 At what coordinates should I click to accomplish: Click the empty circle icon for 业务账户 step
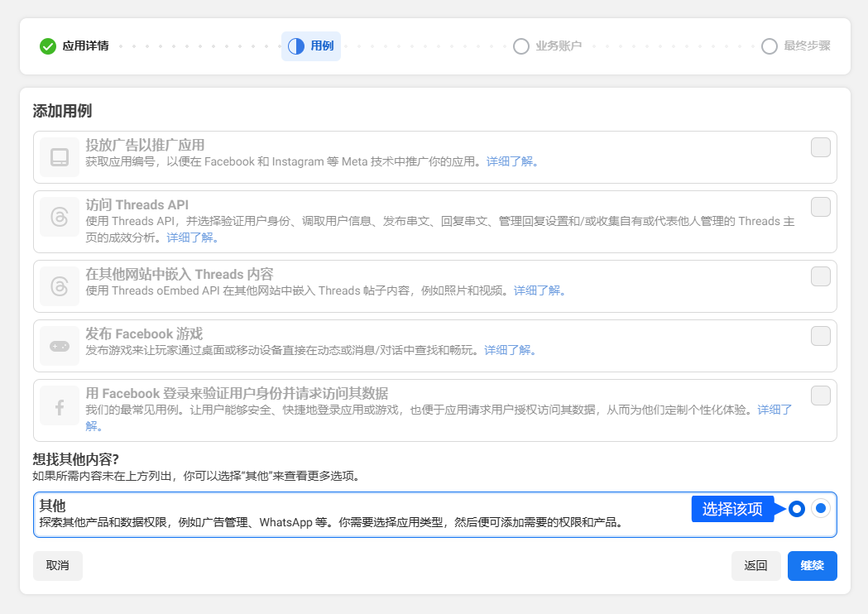[x=521, y=46]
